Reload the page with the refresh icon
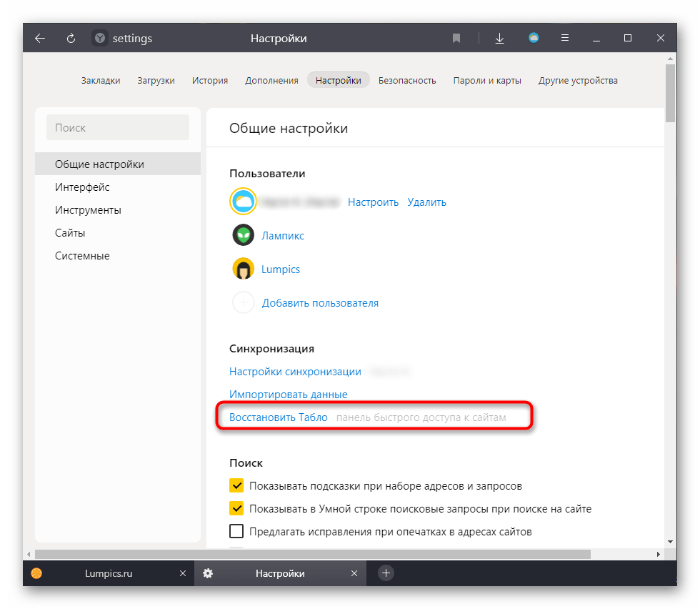This screenshot has width=700, height=609. tap(71, 39)
